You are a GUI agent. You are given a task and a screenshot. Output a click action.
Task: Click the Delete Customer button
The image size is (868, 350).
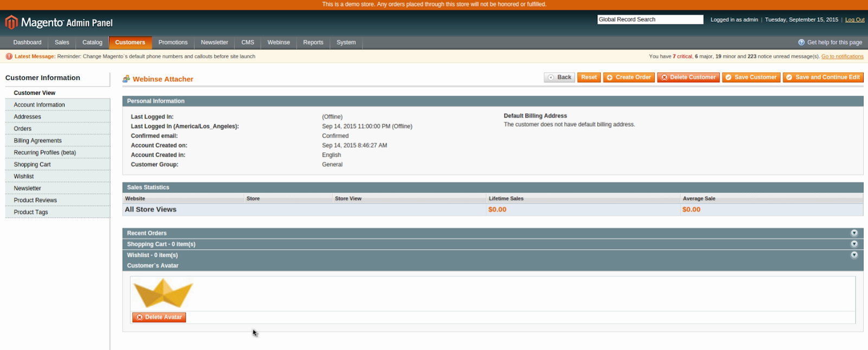(x=688, y=77)
